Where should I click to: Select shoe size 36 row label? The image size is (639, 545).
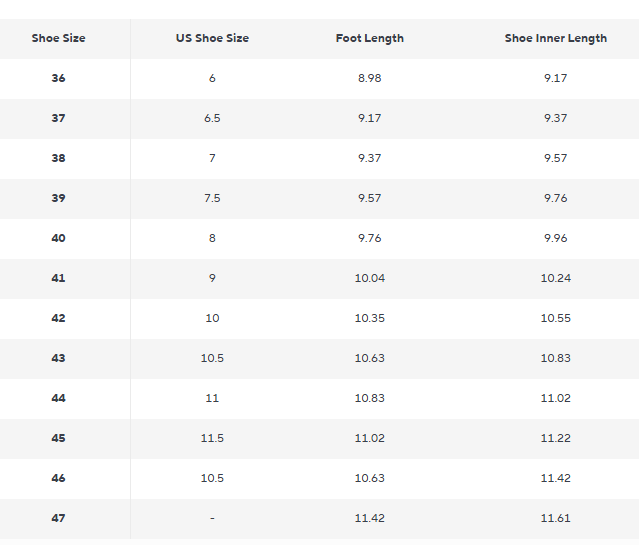click(58, 78)
